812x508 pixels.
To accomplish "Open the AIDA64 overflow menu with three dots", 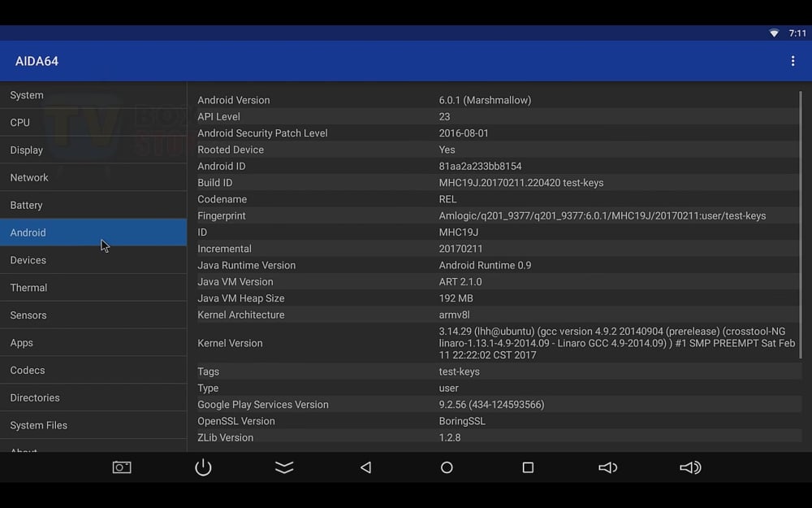I will click(x=793, y=60).
